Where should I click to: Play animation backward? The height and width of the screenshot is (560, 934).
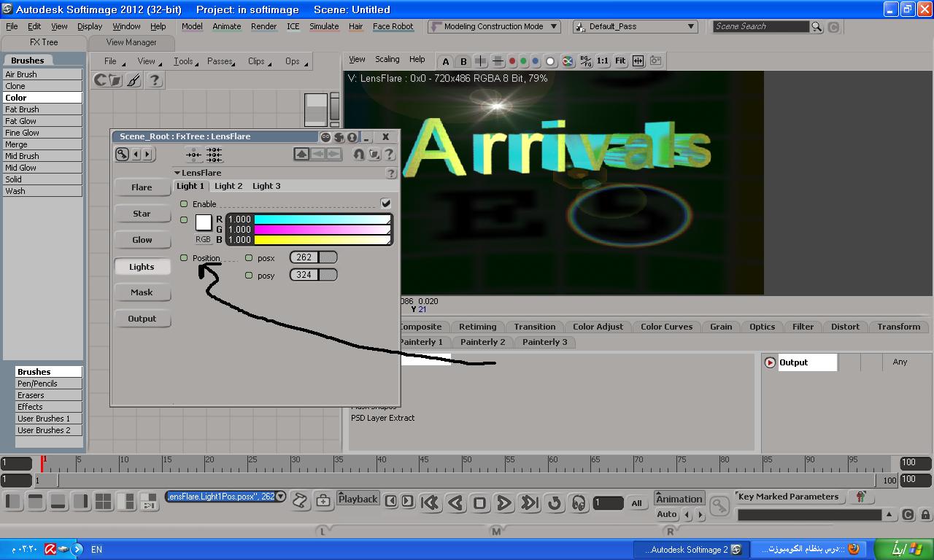pos(455,502)
